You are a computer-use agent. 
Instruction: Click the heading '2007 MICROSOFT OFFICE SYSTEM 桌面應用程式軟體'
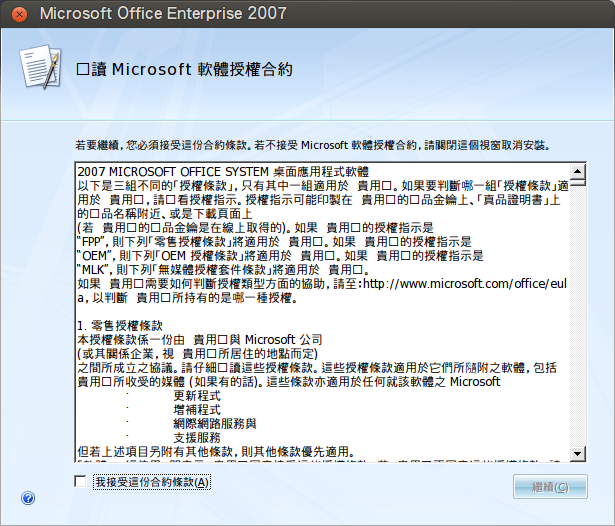[223, 172]
